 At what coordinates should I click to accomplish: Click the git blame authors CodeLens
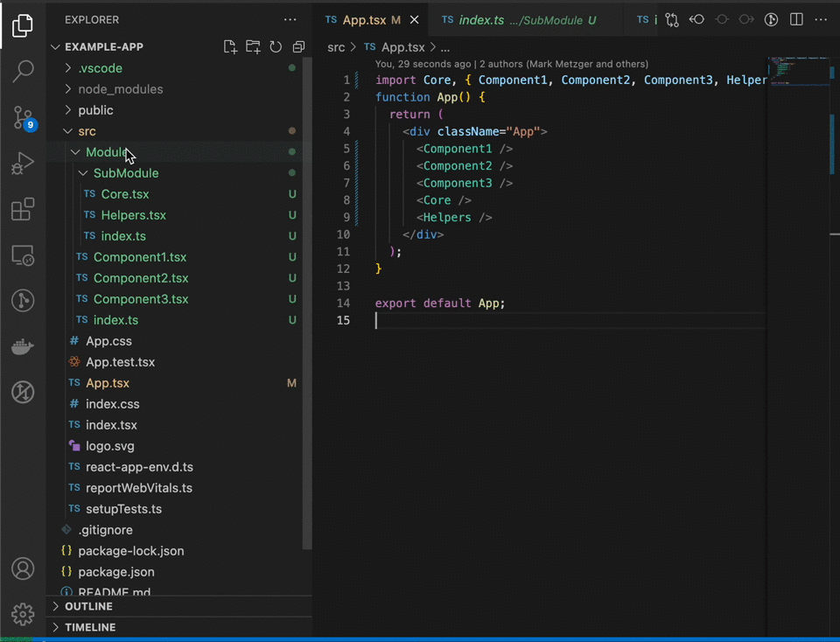512,64
